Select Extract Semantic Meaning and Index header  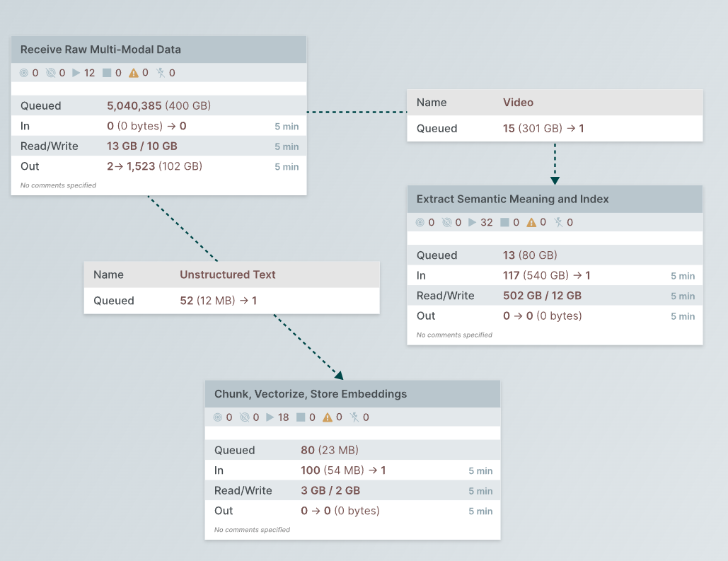click(x=512, y=199)
